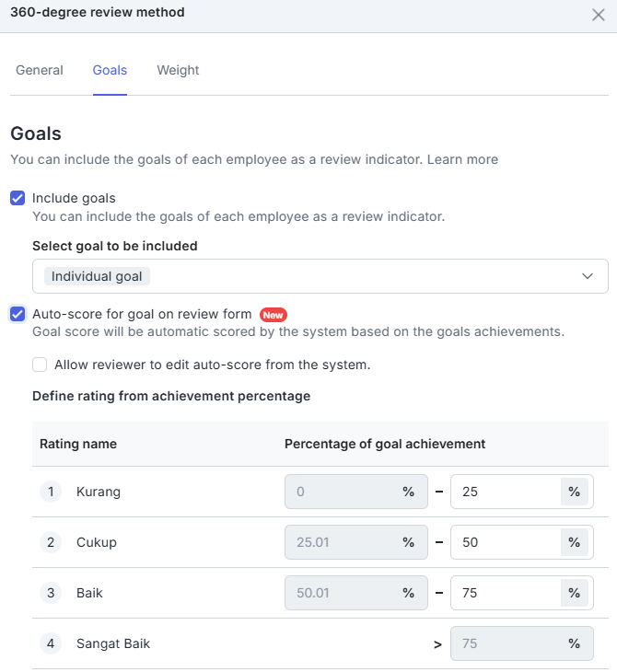Expand the goal selection dropdown chevron
This screenshot has height=672, width=617.
[587, 276]
